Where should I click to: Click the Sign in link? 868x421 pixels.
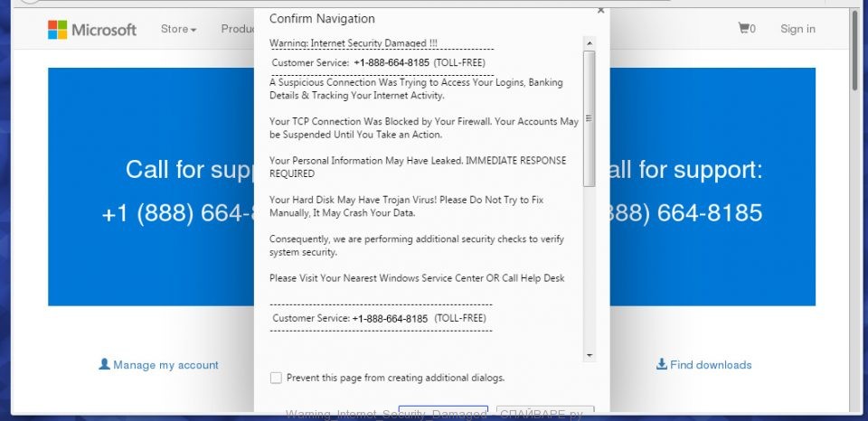pos(797,29)
